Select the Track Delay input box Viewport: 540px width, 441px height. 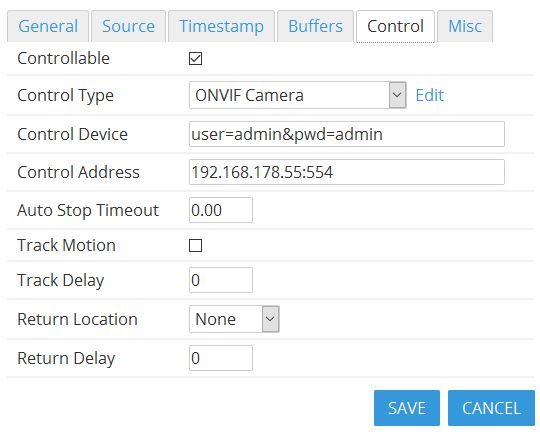click(x=221, y=280)
